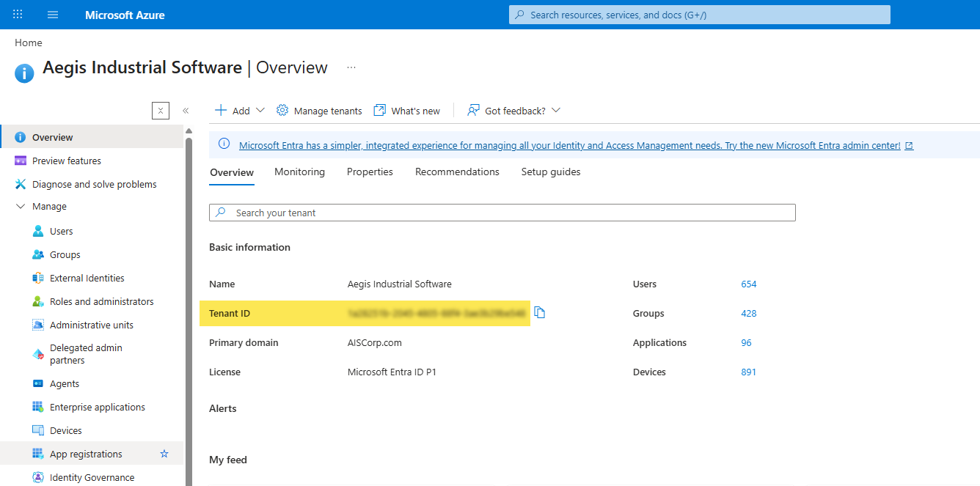Click the Groups sidebar icon
The height and width of the screenshot is (486, 980).
(x=38, y=254)
